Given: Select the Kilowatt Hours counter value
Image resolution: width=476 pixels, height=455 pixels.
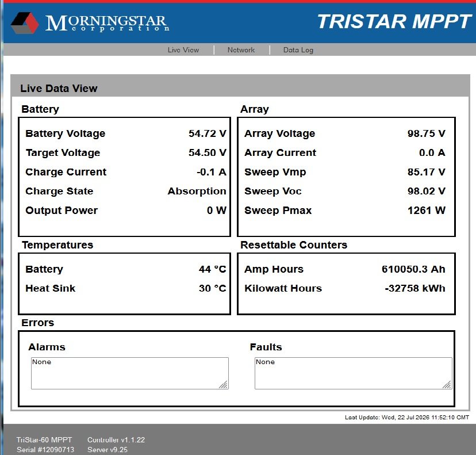Looking at the screenshot, I should coord(415,288).
